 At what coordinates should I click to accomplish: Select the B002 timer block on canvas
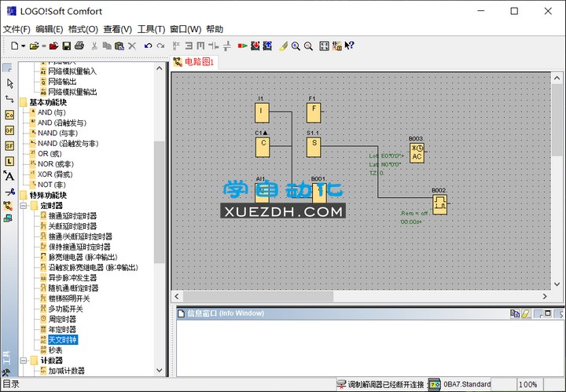[x=439, y=204]
